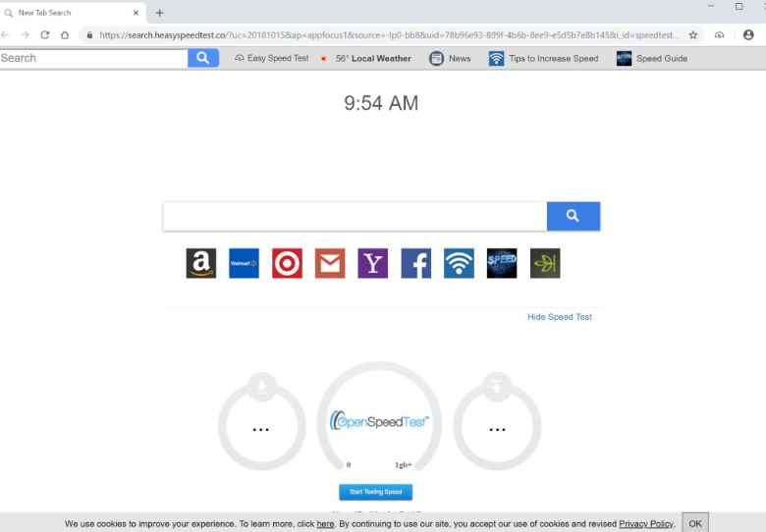Open the browser profile avatar
The height and width of the screenshot is (532, 766).
pyautogui.click(x=748, y=34)
